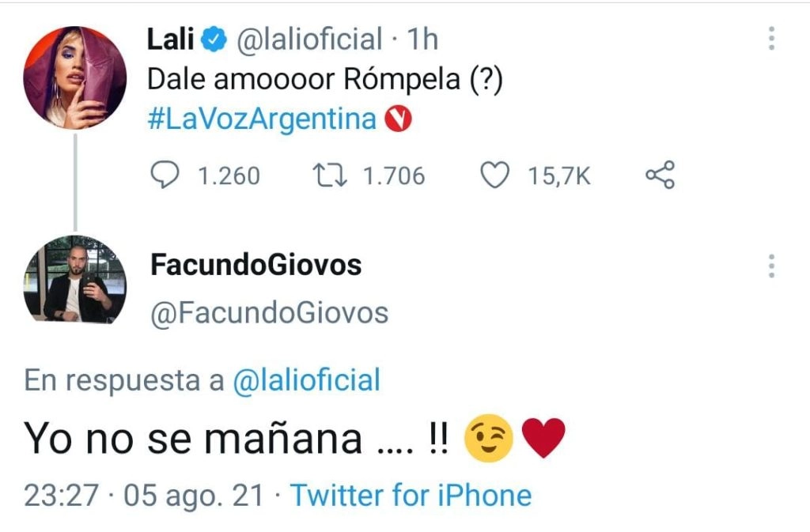Click the reply icon on Lali's tweet

coord(165,175)
